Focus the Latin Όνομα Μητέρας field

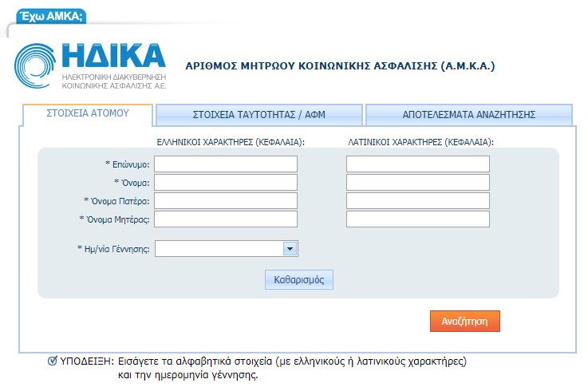tap(418, 219)
